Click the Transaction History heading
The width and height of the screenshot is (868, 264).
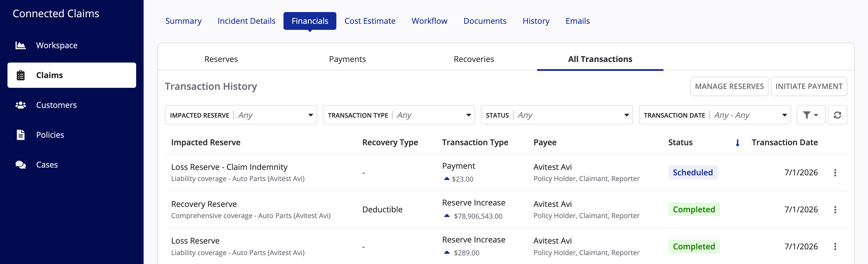point(211,87)
